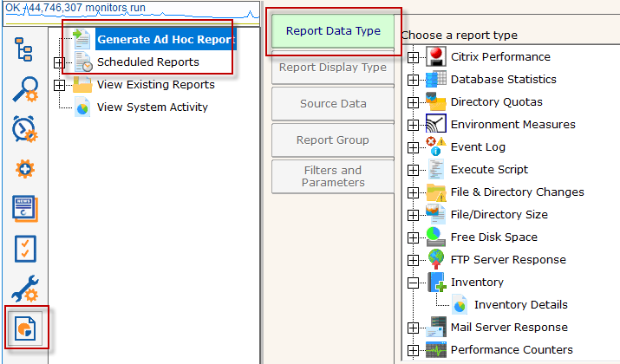Select the checklist sidebar icon
This screenshot has width=620, height=364.
(25, 250)
